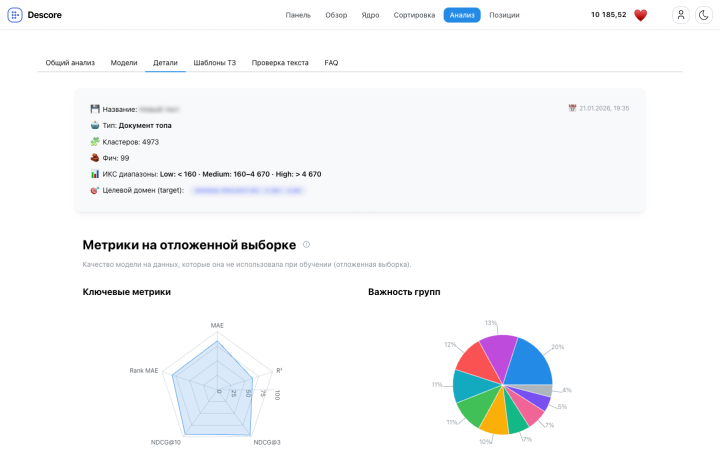The width and height of the screenshot is (720, 451).
Task: Click the Кластеров: 4973 text
Action: (x=130, y=142)
